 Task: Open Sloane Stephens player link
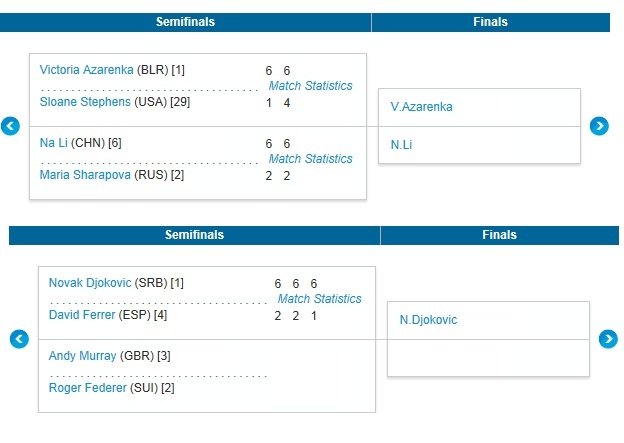coord(85,102)
